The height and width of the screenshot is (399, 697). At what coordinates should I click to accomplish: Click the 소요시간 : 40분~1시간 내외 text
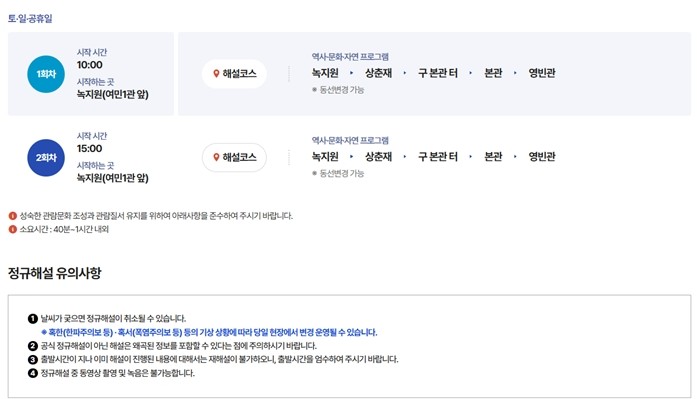coord(64,229)
